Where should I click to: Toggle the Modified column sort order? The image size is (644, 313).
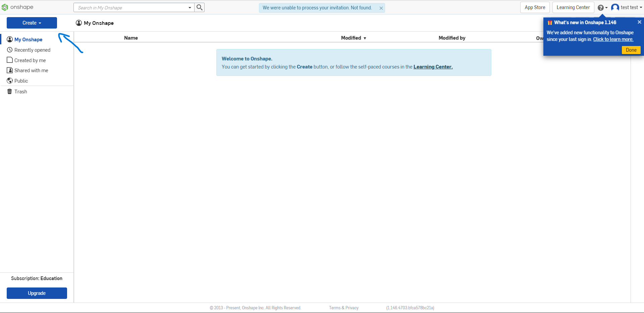[x=353, y=38]
